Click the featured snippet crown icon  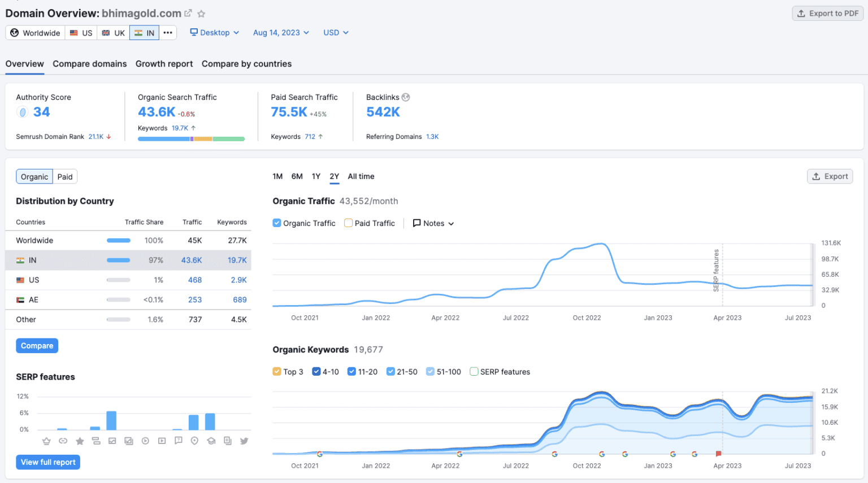coord(46,441)
